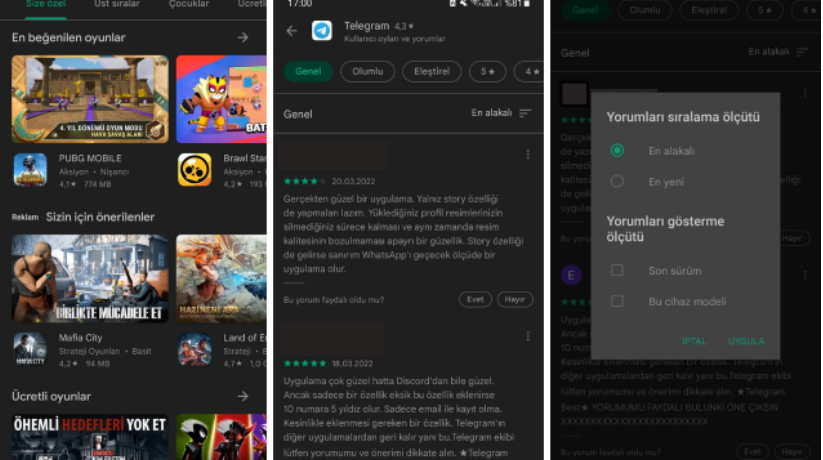Screen dimensions: 823x460
Task: Click the PUBG MOBILE title text
Action: (90, 158)
